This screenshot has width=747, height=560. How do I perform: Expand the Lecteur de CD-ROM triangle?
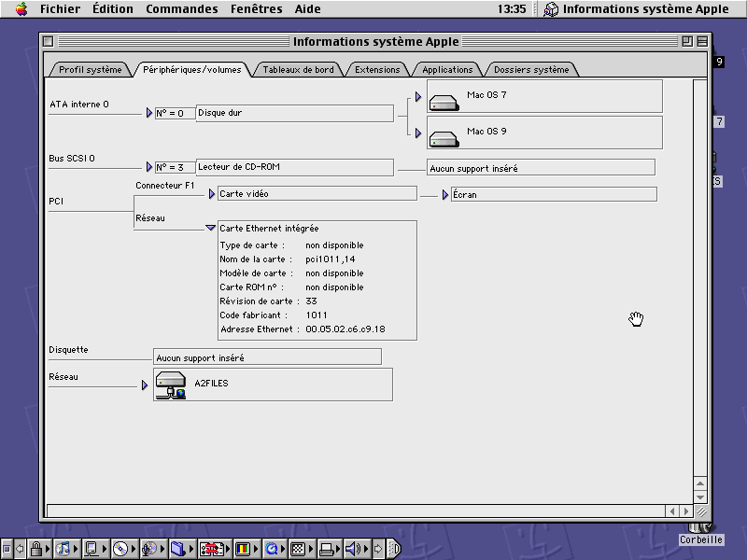coord(149,167)
